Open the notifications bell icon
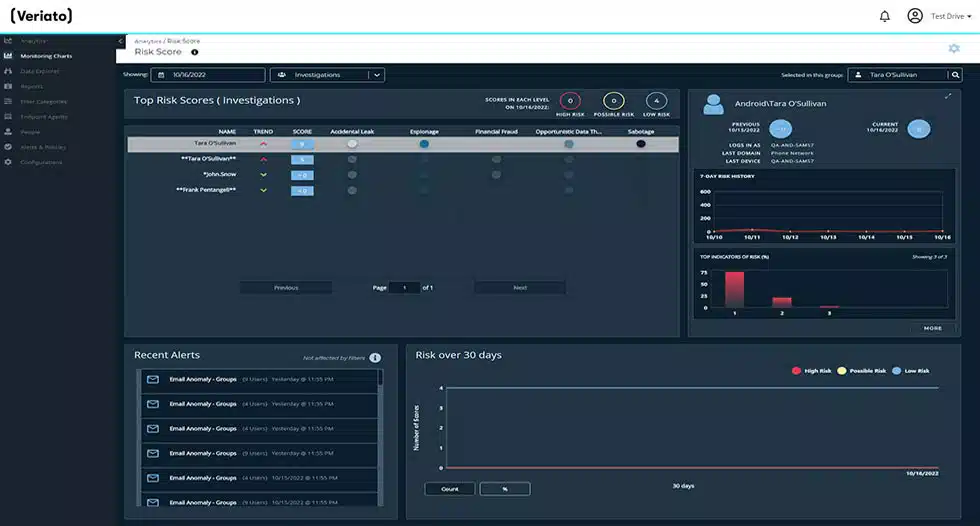 coord(884,16)
